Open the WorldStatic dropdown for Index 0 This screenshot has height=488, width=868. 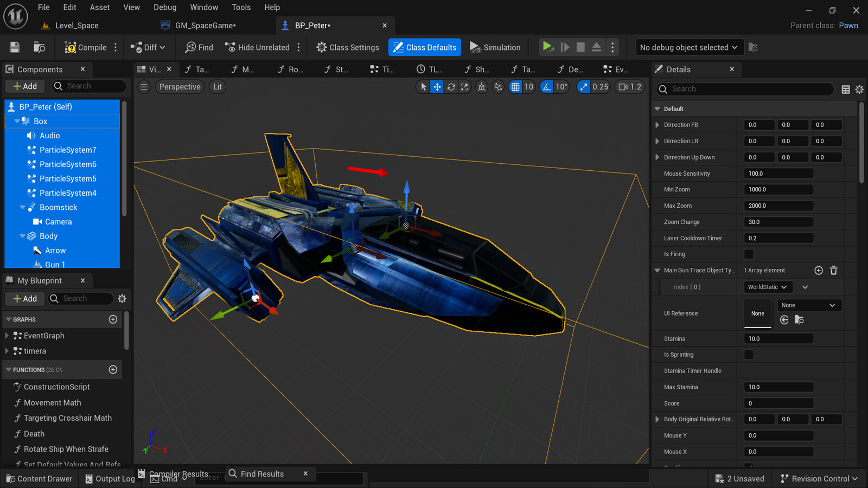[768, 287]
